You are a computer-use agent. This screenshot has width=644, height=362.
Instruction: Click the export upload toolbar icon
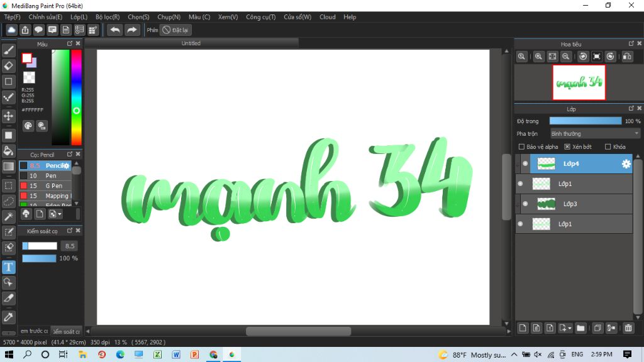[x=25, y=30]
